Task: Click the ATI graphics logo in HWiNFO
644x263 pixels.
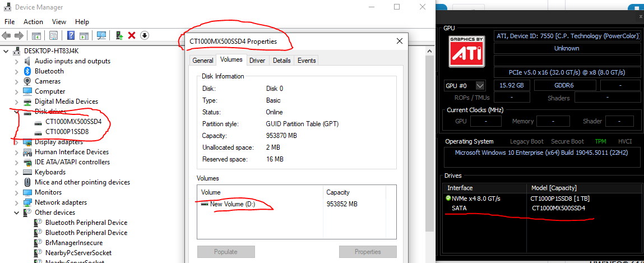Action: click(x=467, y=51)
